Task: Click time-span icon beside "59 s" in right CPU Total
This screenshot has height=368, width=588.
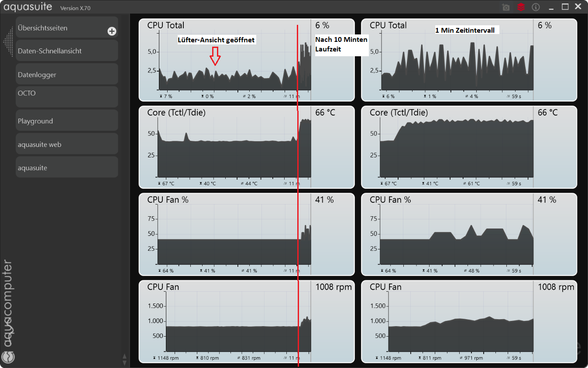Action: click(x=509, y=96)
